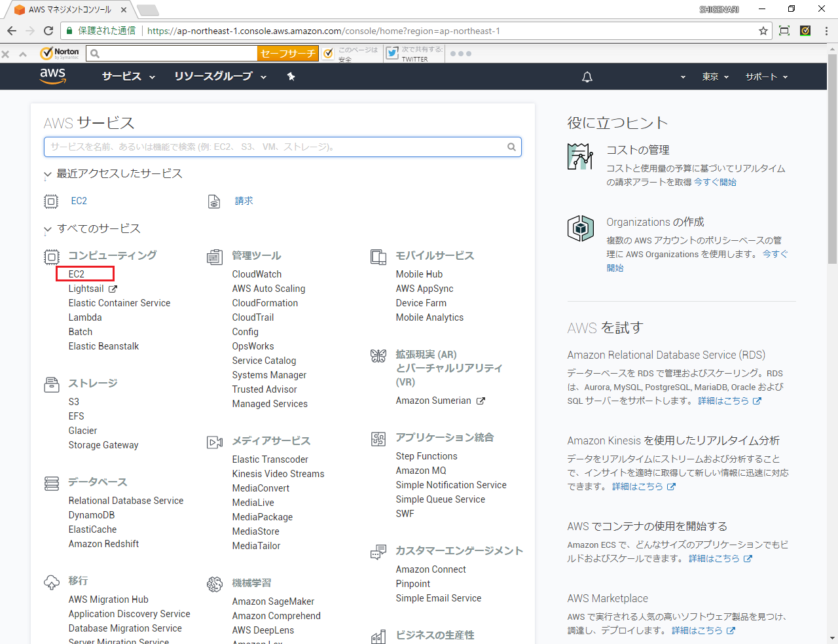This screenshot has height=644, width=838.
Task: Open the notifications bell icon
Action: (587, 77)
